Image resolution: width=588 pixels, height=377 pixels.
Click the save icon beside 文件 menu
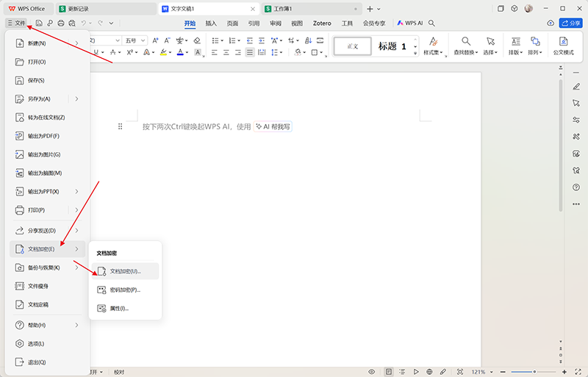pos(39,24)
